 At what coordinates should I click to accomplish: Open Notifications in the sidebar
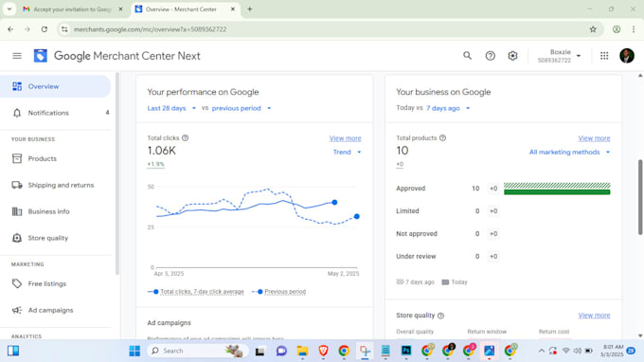tap(56, 113)
